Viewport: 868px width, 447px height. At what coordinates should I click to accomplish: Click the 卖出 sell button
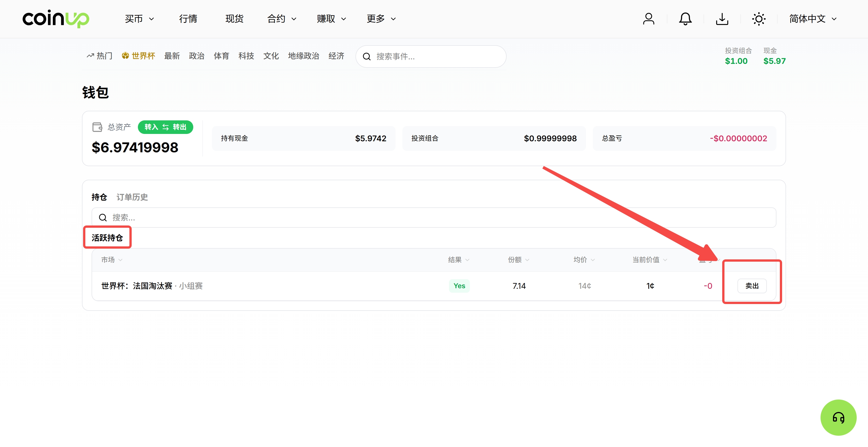click(x=752, y=286)
